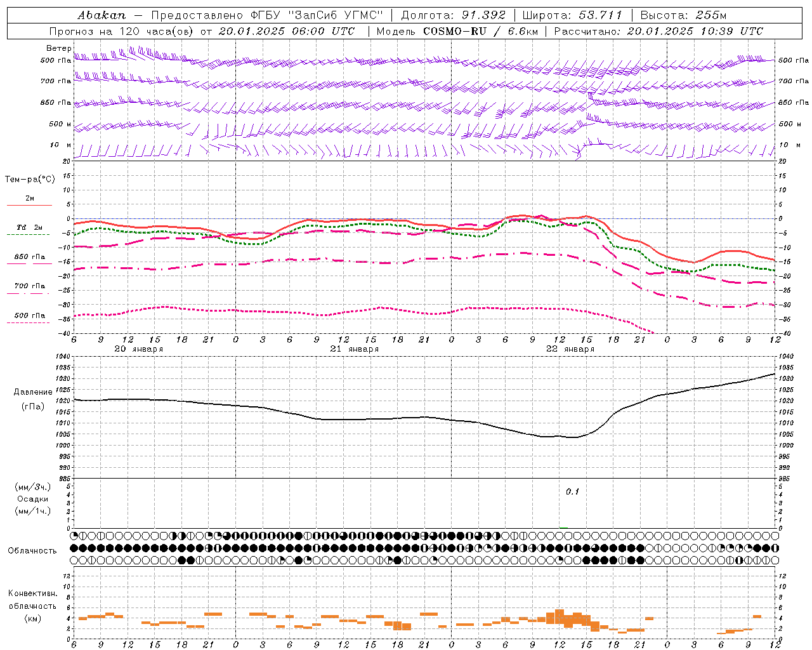812x650 pixels.
Task: Click the "0.1" precipitation amount value
Action: point(572,492)
